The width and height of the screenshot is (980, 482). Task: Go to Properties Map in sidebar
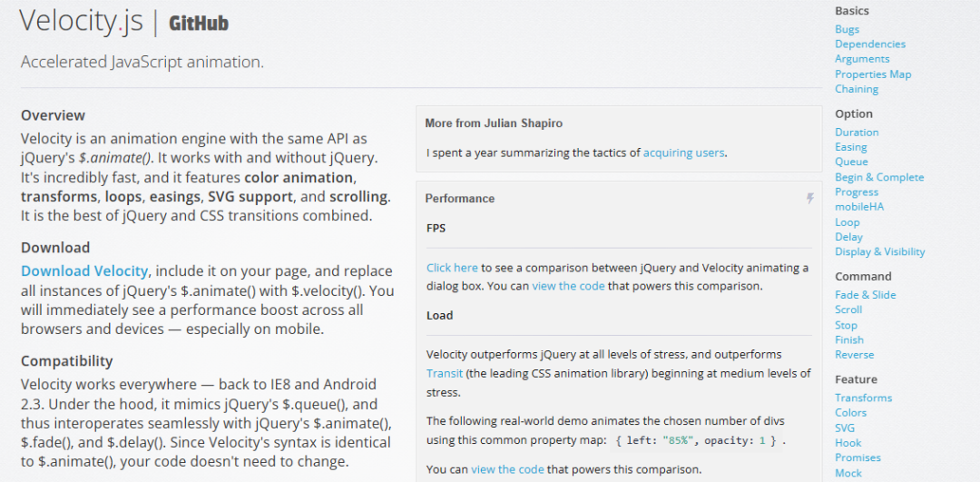click(x=873, y=74)
